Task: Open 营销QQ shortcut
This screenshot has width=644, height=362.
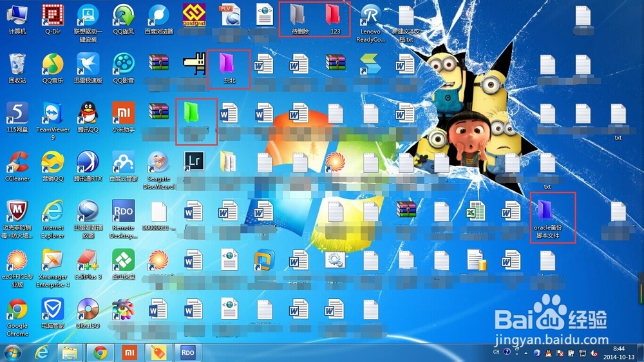Action: pos(53,166)
